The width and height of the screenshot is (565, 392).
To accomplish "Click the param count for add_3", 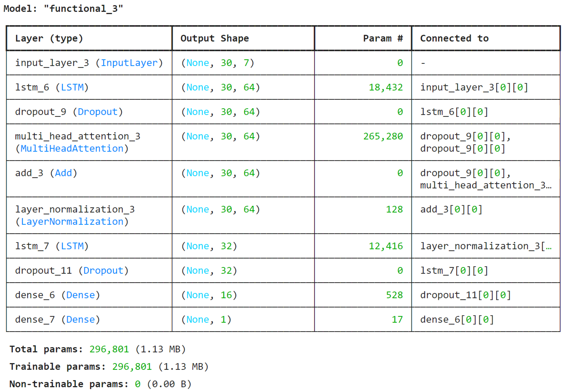I will [400, 173].
